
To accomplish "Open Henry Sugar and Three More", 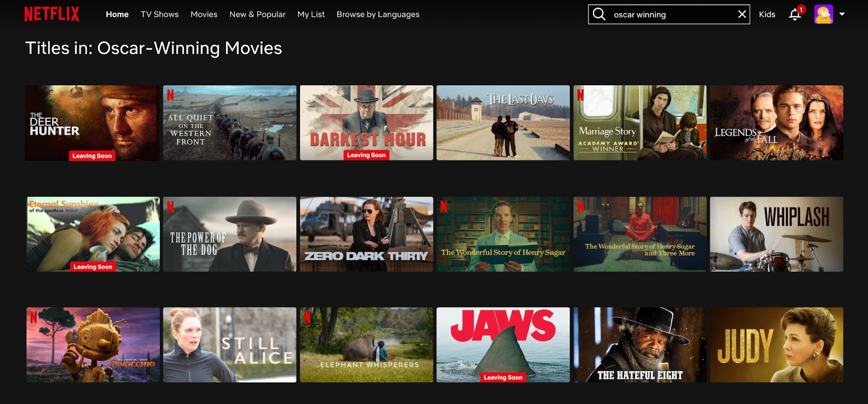I will pos(640,234).
